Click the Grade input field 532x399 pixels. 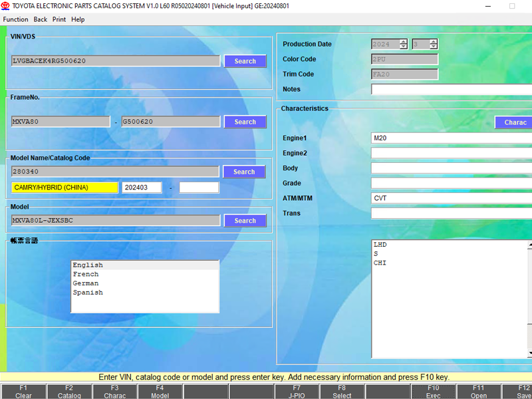(x=452, y=184)
